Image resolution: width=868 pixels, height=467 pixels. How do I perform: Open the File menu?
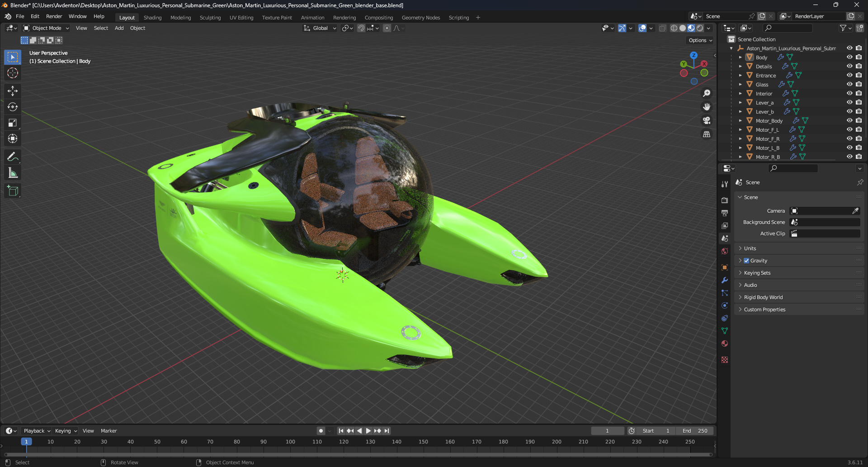20,16
